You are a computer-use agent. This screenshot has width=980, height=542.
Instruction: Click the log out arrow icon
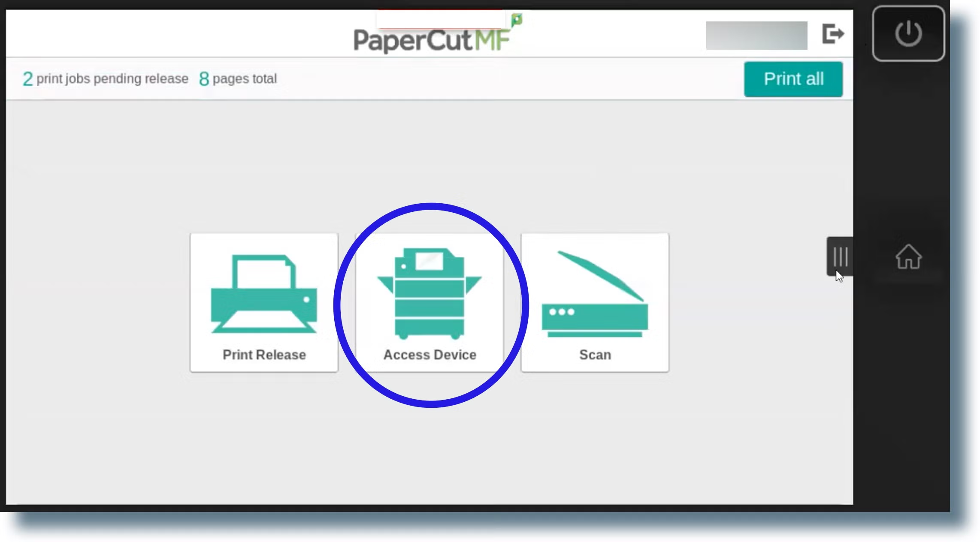coord(832,34)
